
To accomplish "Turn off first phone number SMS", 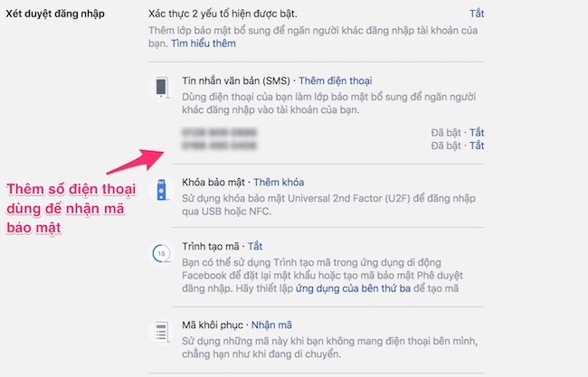I will (477, 133).
